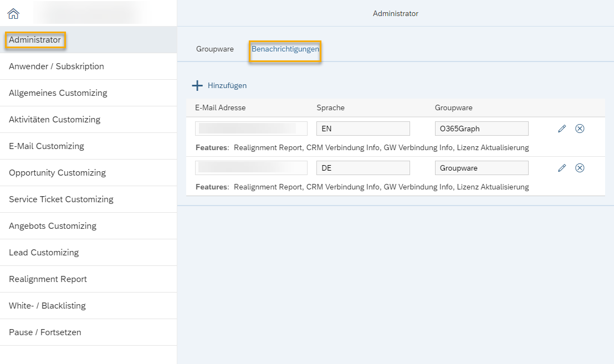Image resolution: width=614 pixels, height=364 pixels.
Task: Go to Allgemeines Customizing
Action: coord(58,93)
